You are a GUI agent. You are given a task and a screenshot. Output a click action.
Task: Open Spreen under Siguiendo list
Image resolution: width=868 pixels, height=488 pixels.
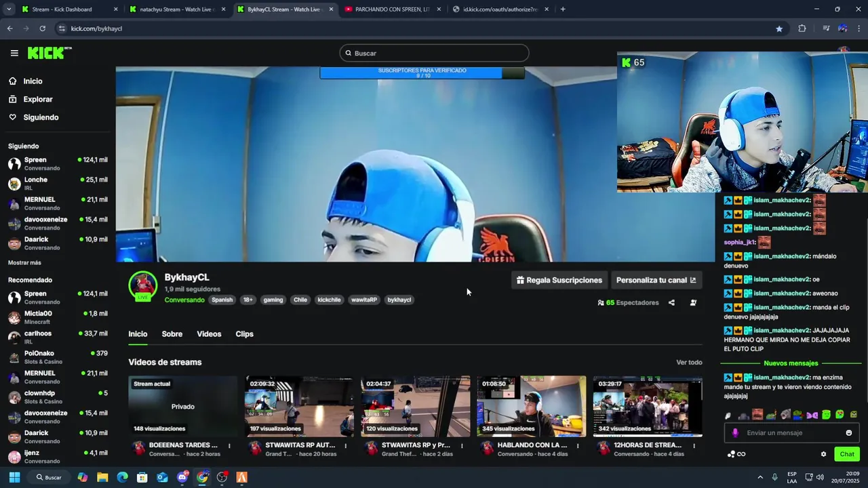click(58, 163)
